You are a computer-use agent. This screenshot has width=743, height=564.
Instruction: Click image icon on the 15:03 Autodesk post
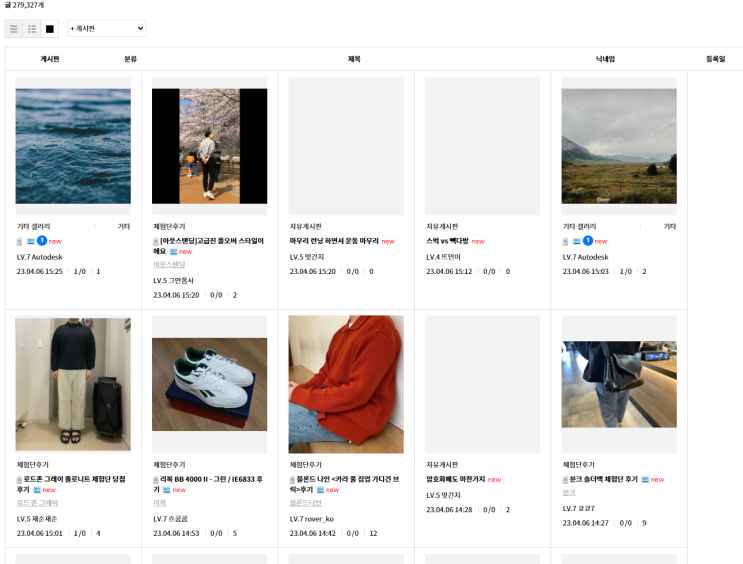point(577,242)
